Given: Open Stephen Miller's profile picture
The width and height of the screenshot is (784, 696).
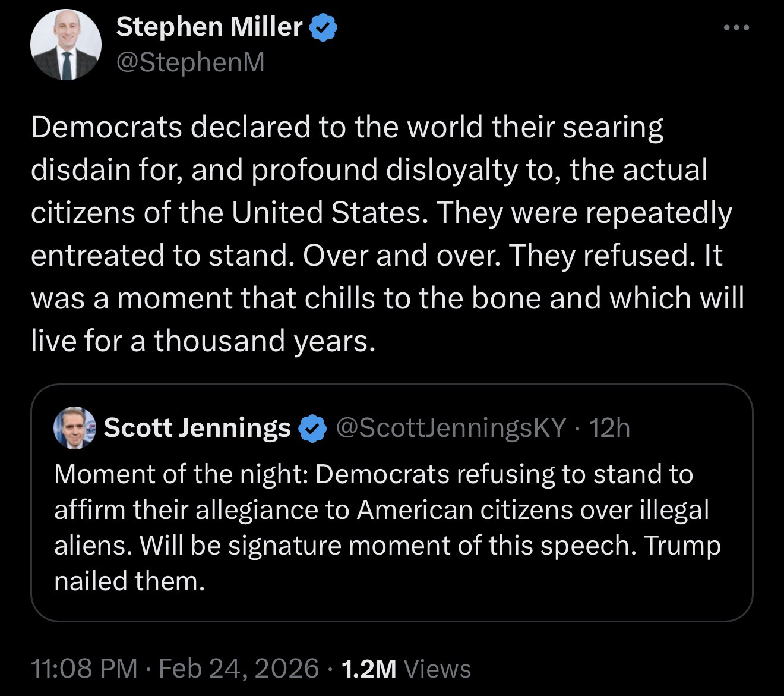Looking at the screenshot, I should point(66,45).
